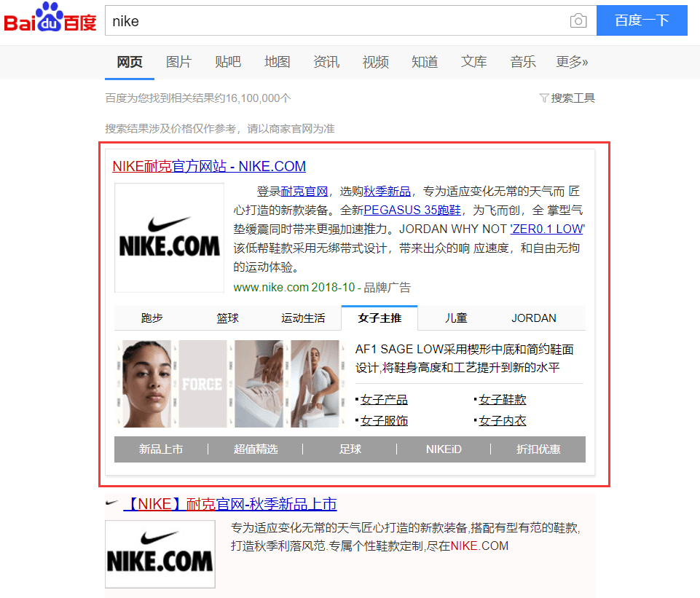
Task: Open 'ZER0.1 LOW' link
Action: coord(547,229)
